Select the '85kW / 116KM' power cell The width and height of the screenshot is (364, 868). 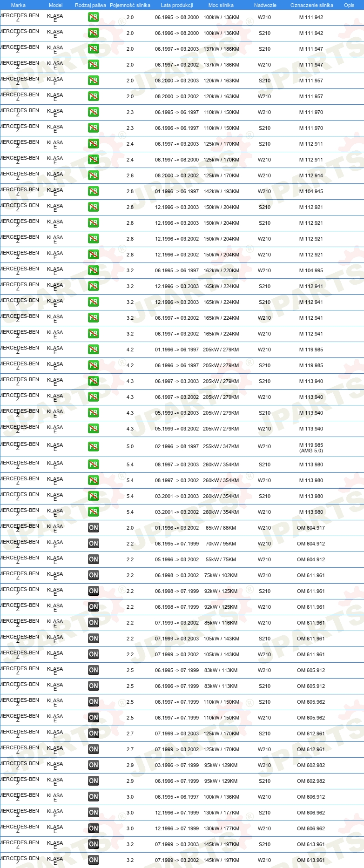click(221, 623)
